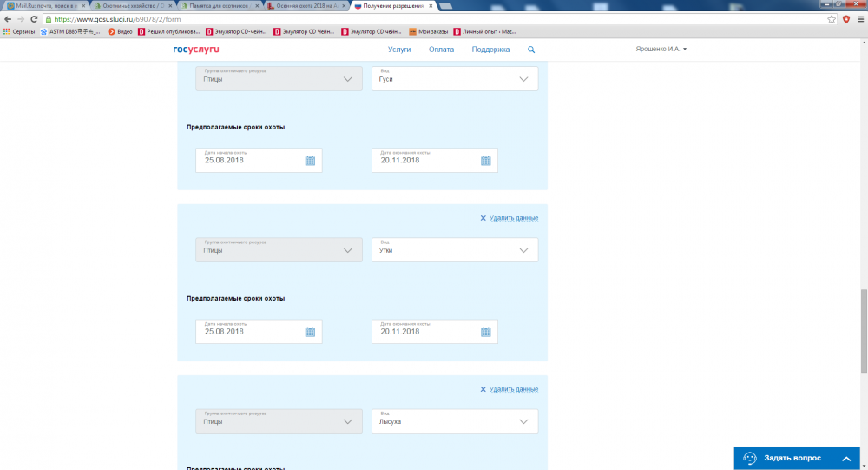Open Chrome hamburger menu

tap(860, 19)
